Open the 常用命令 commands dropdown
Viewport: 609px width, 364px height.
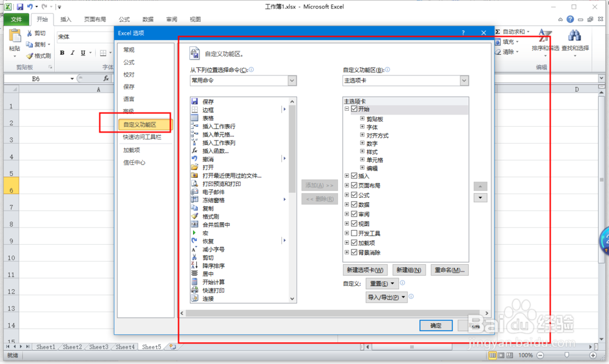[292, 80]
